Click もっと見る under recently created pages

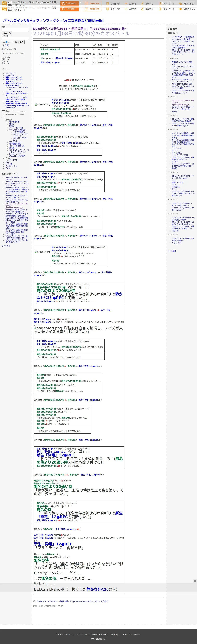point(6,246)
